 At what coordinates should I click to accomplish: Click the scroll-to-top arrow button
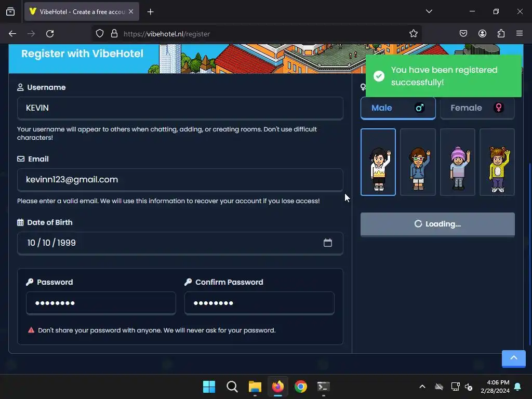pyautogui.click(x=514, y=358)
